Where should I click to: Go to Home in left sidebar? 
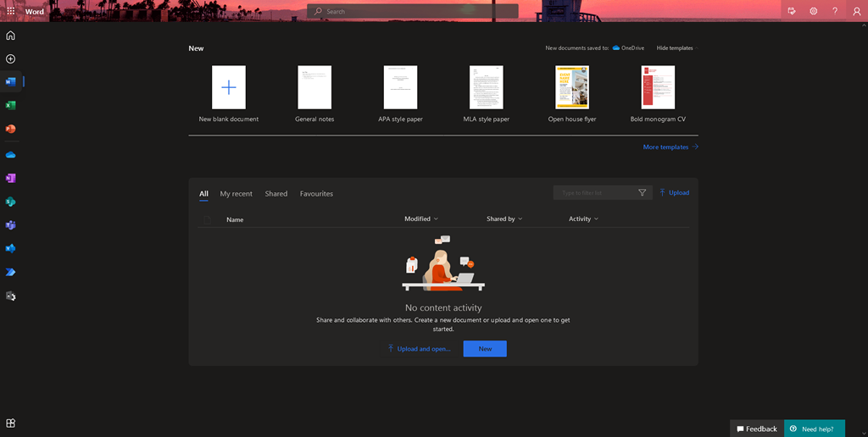tap(11, 36)
